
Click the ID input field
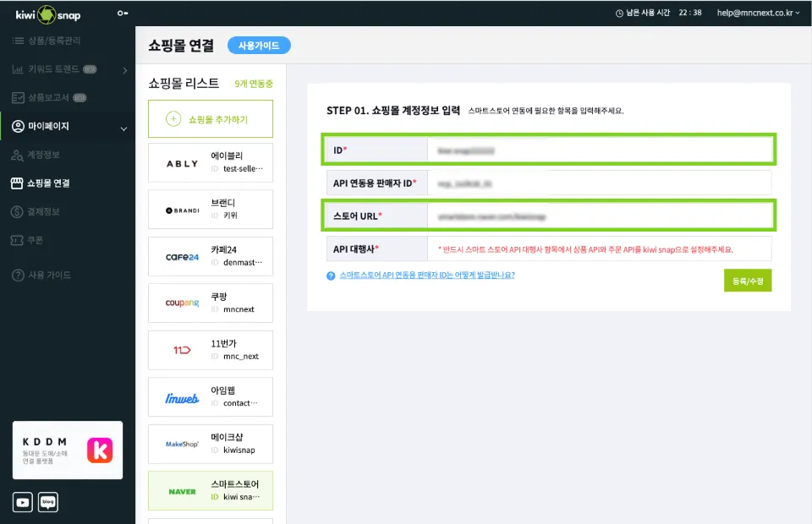click(600, 150)
